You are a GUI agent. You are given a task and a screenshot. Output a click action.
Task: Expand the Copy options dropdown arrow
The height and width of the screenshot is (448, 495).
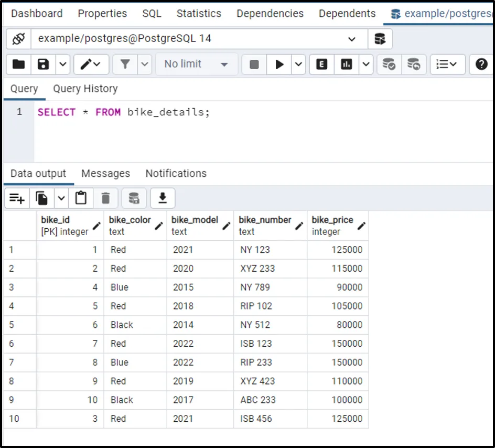61,198
